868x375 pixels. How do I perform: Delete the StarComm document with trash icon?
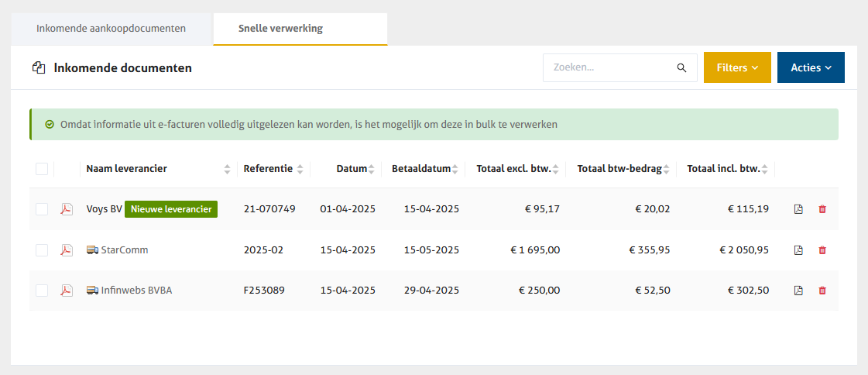[x=822, y=250]
